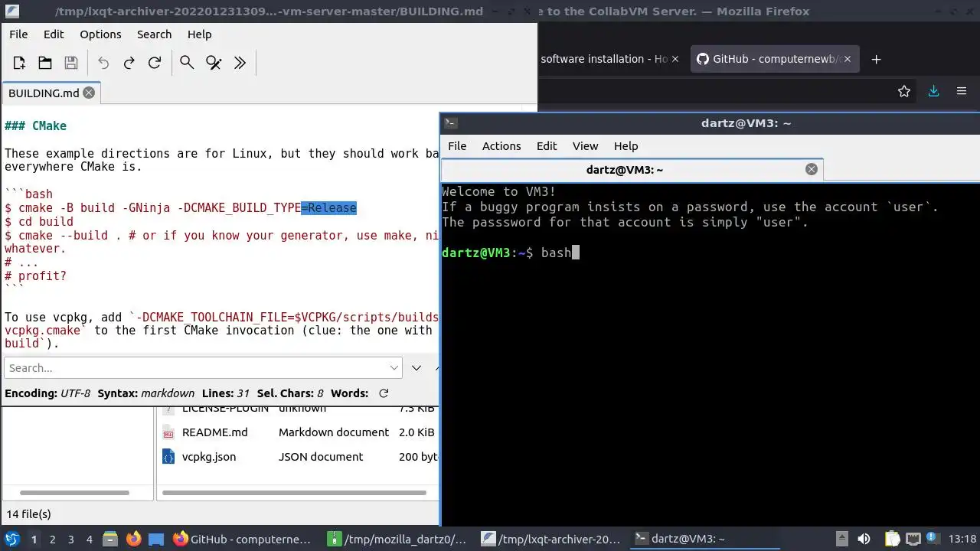
Task: Open the LXQt start menu icon
Action: pos(11,539)
